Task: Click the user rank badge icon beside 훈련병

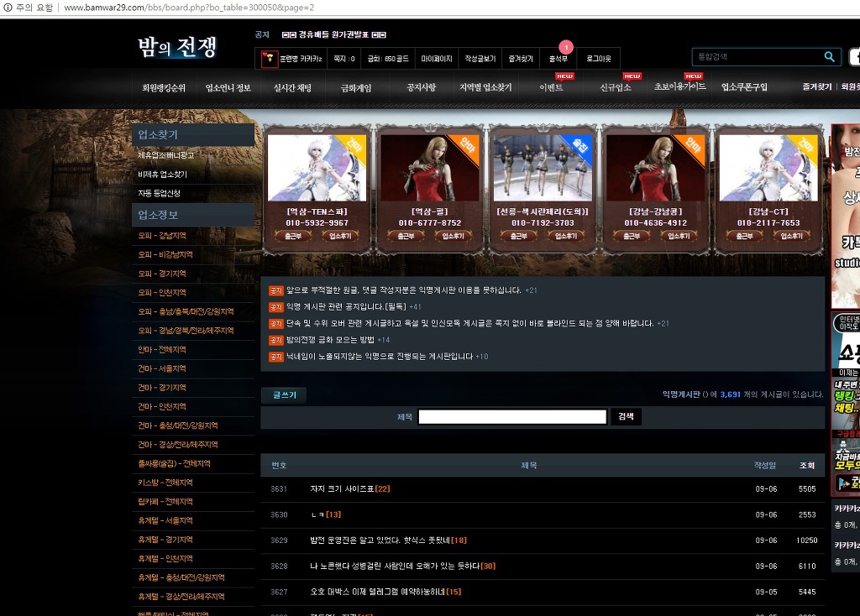Action: (x=270, y=59)
